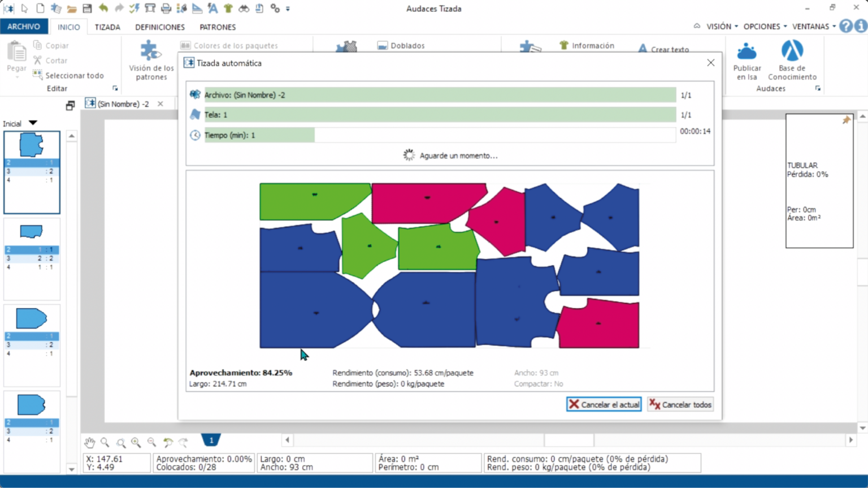
Task: Open the Inicial dropdown arrow
Action: click(33, 123)
